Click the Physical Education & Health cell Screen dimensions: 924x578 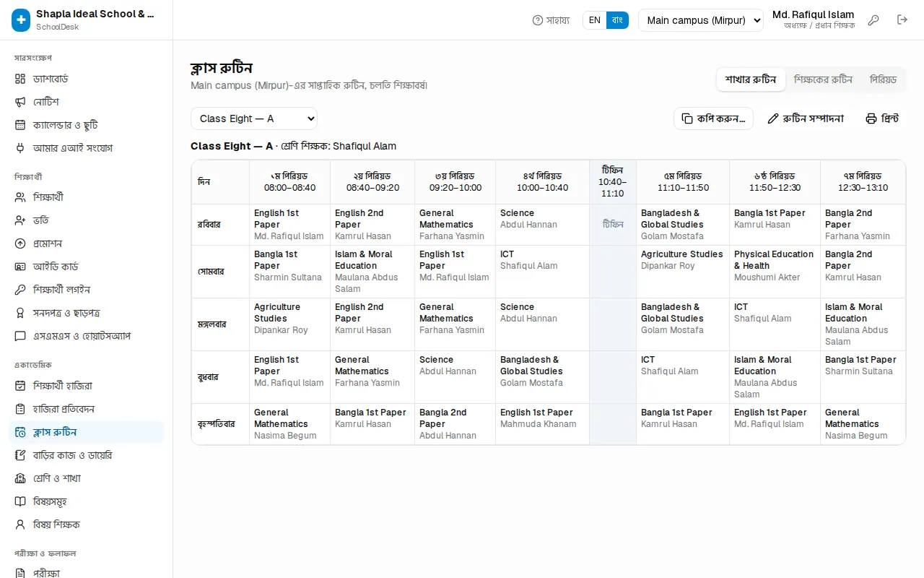pyautogui.click(x=775, y=272)
